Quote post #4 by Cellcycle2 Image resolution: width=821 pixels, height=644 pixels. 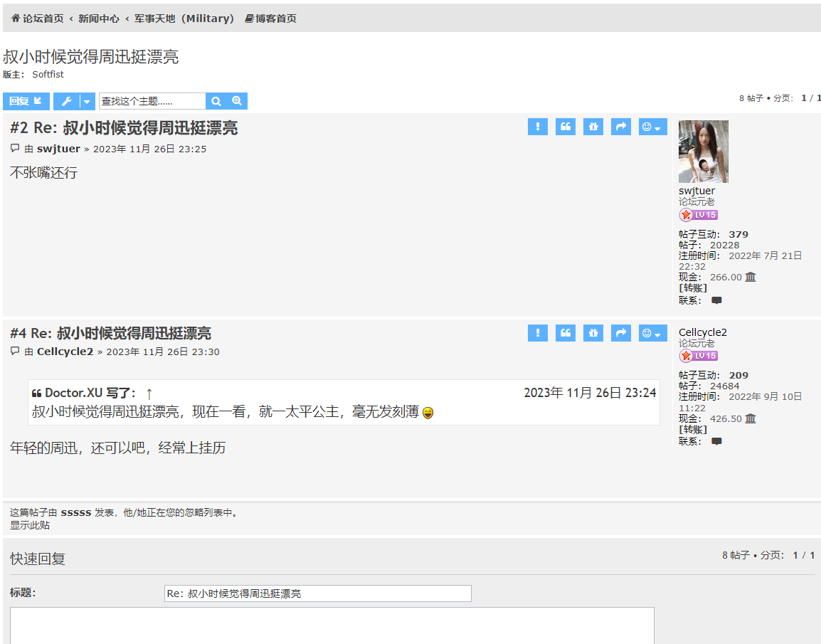coord(566,333)
